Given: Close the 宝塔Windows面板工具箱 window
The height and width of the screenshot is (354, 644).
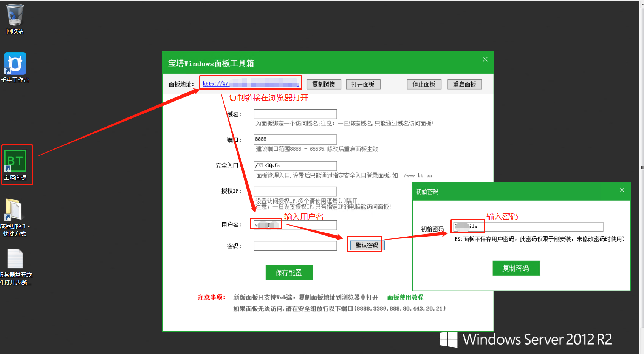Looking at the screenshot, I should pos(485,59).
